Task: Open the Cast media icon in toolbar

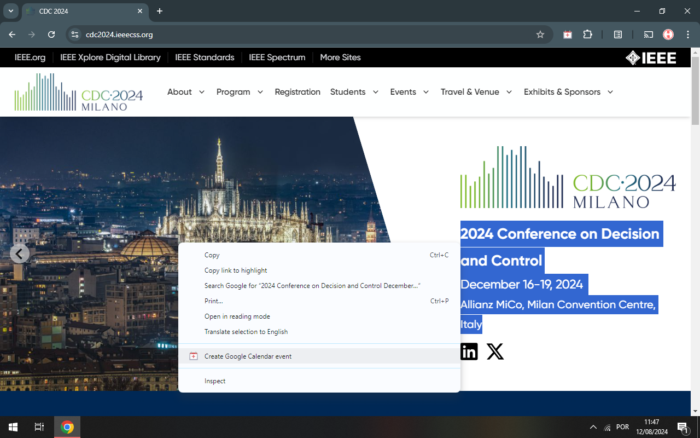Action: [648, 34]
